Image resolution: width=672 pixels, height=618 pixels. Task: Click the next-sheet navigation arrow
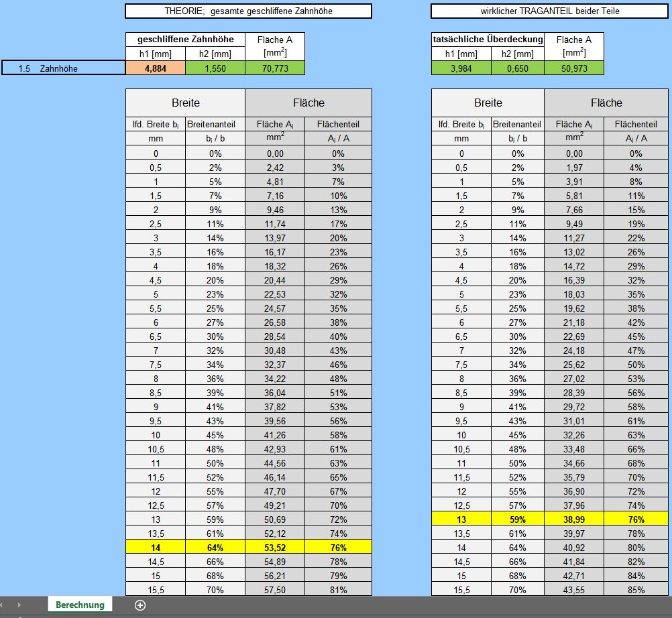[x=19, y=605]
